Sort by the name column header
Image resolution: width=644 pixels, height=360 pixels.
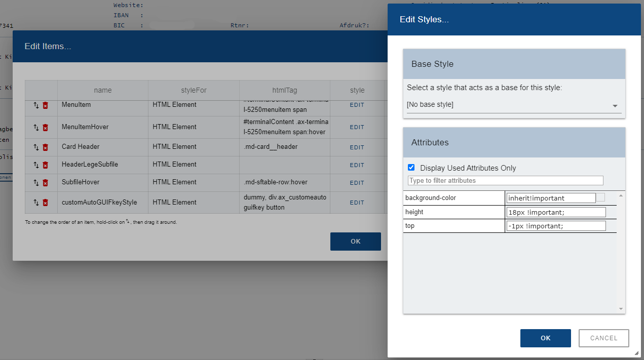pos(103,90)
